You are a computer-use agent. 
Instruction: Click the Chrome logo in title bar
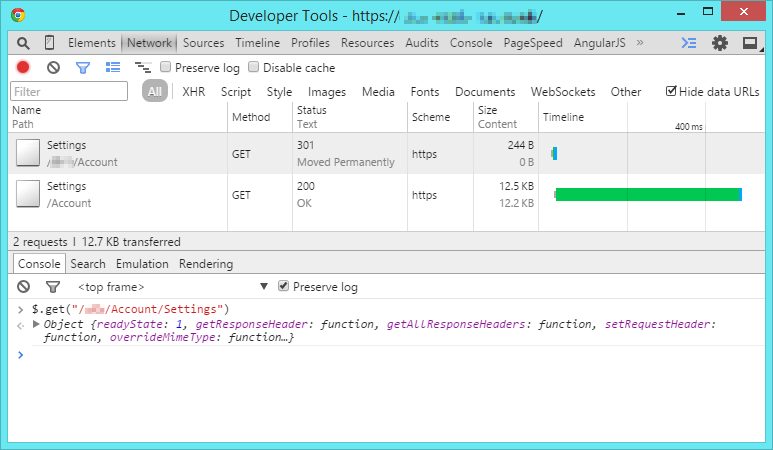point(18,15)
